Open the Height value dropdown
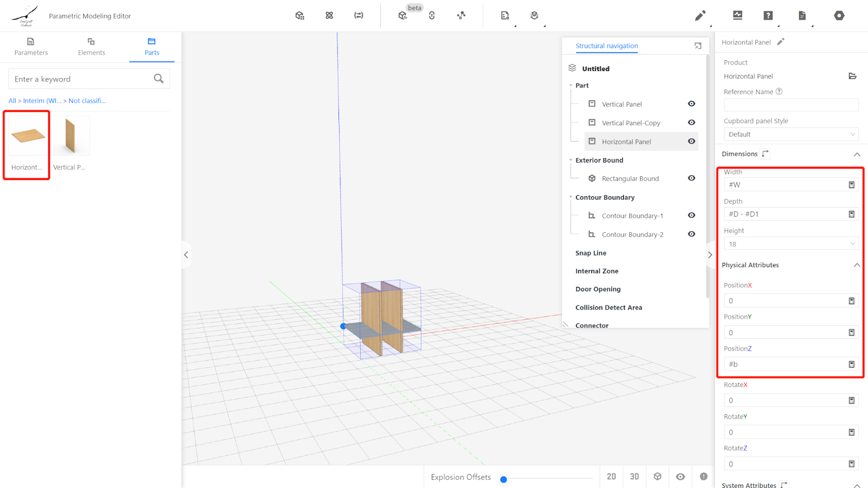 790,244
